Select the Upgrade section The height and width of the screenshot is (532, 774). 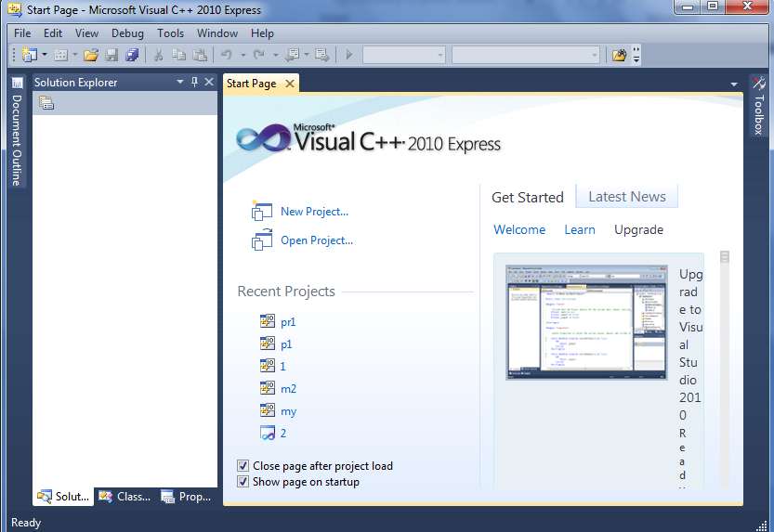coord(638,229)
